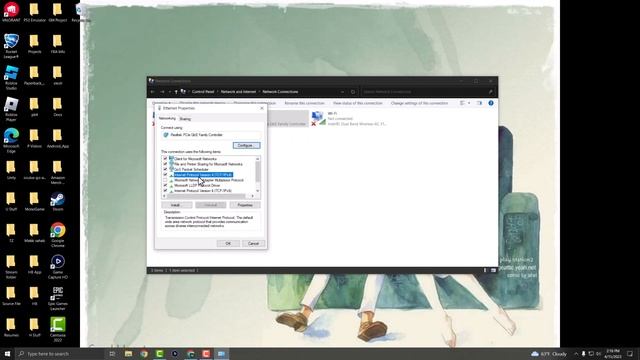
Task: Open recent locations dropdown arrow
Action: click(170, 92)
